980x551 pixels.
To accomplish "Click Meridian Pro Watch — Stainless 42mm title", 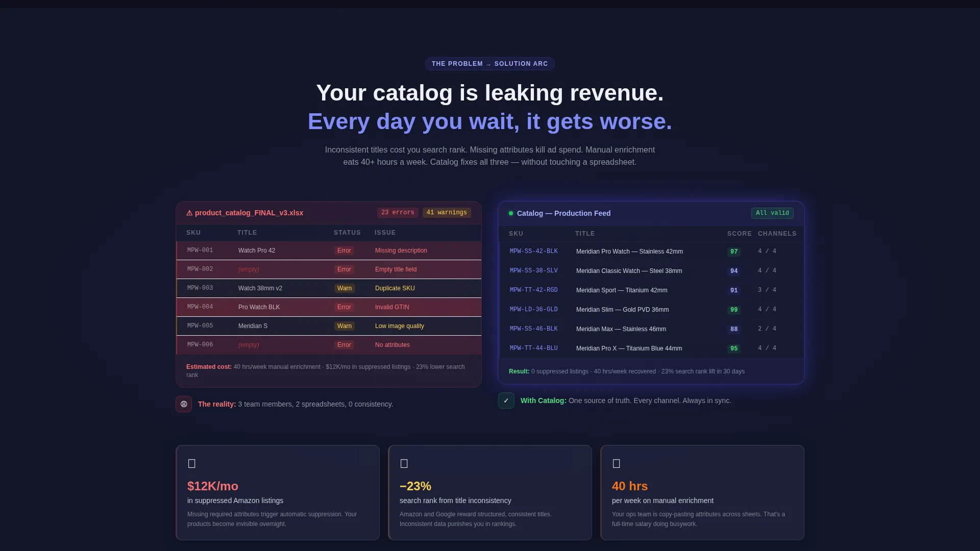I will 629,252.
